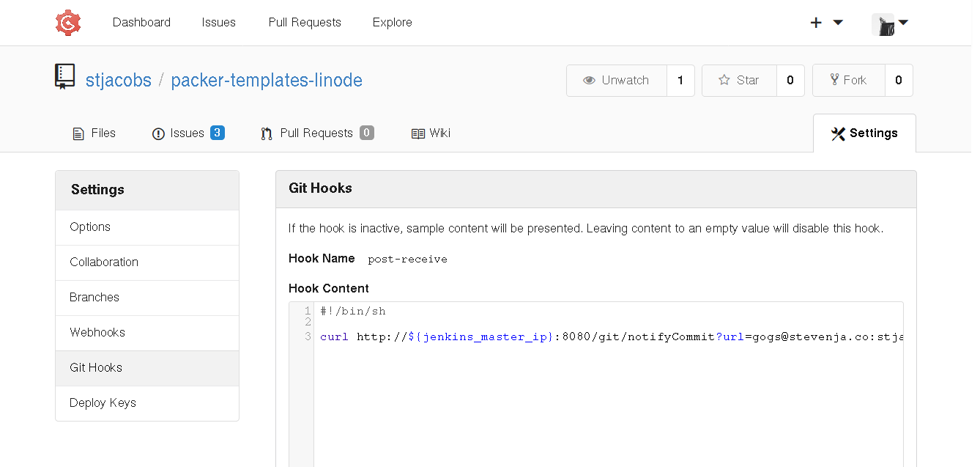Open the stjacobs user profile link

[119, 80]
